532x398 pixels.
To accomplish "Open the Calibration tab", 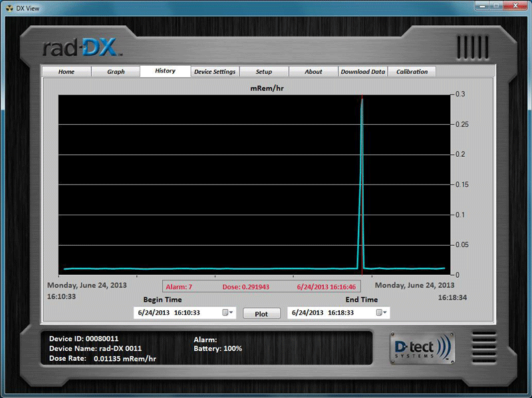I will (412, 72).
